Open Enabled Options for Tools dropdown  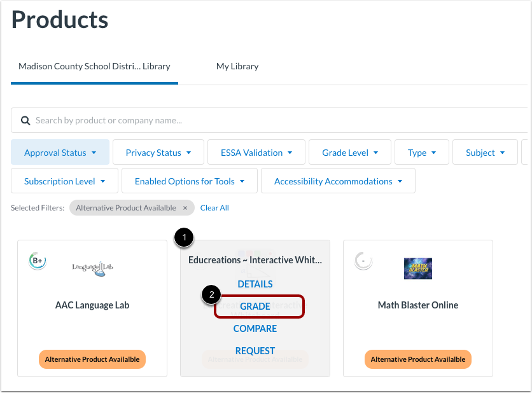pos(190,181)
